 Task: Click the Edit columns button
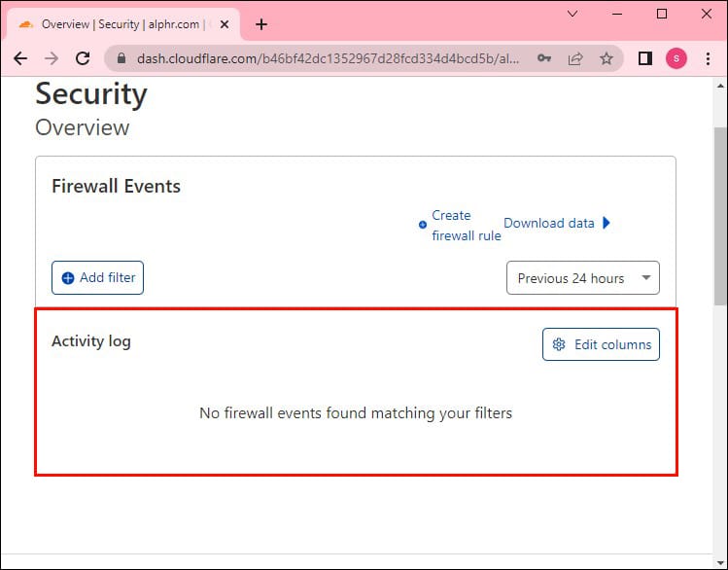(x=601, y=344)
